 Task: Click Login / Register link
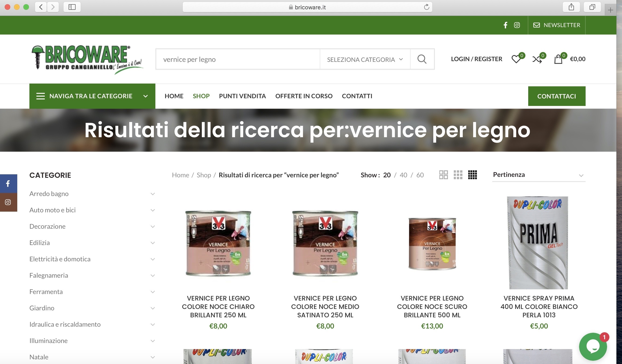476,59
